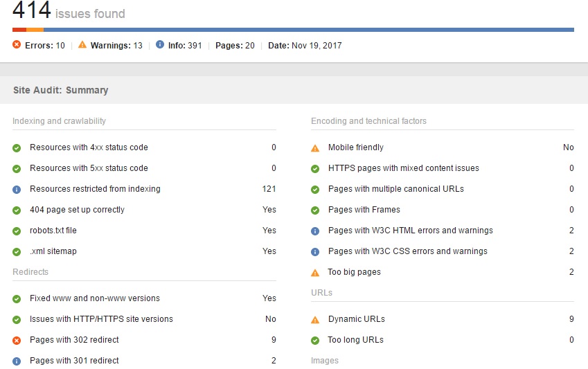
Task: Click green check beside Pages with Frames
Action: 315,210
